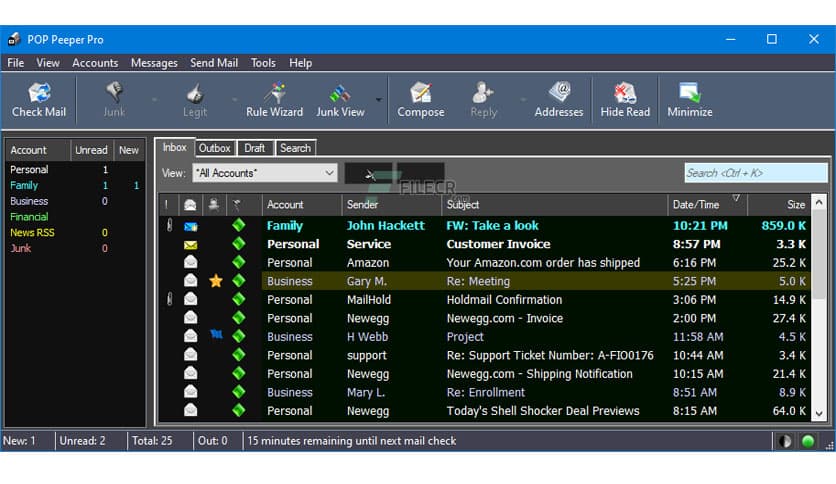The width and height of the screenshot is (836, 484).
Task: Click "15 minutes remaining until next mail check"
Action: (x=352, y=441)
